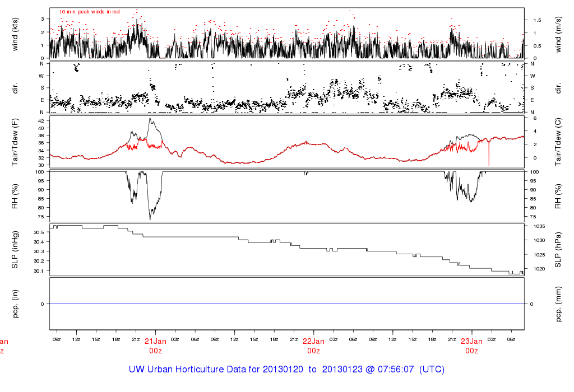Click the '30.3' tick on SLP axis
The width and height of the screenshot is (574, 392).
tap(39, 251)
